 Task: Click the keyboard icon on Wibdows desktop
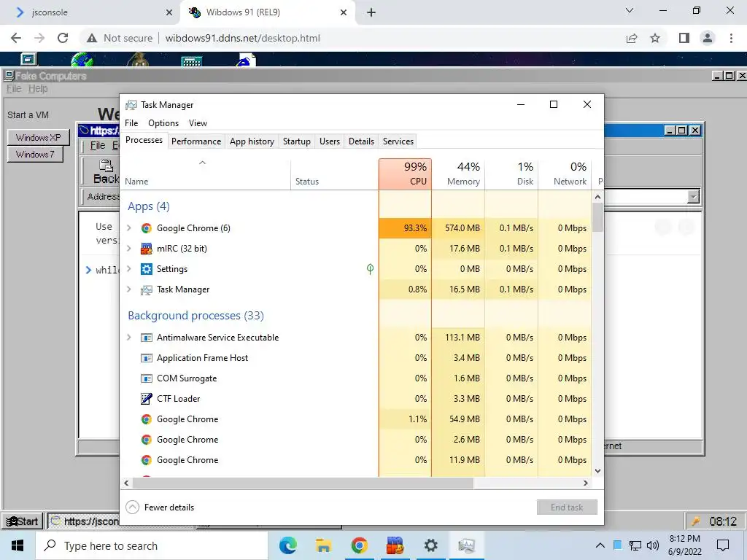point(192,61)
